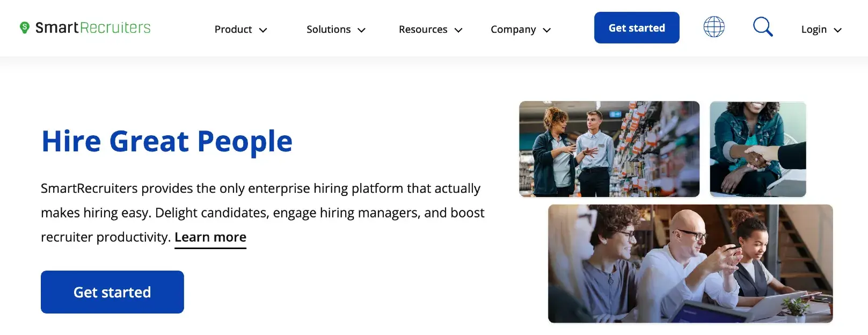Click the paragraph starting 'SmartRecruiters provides'
868x335 pixels.
(262, 213)
